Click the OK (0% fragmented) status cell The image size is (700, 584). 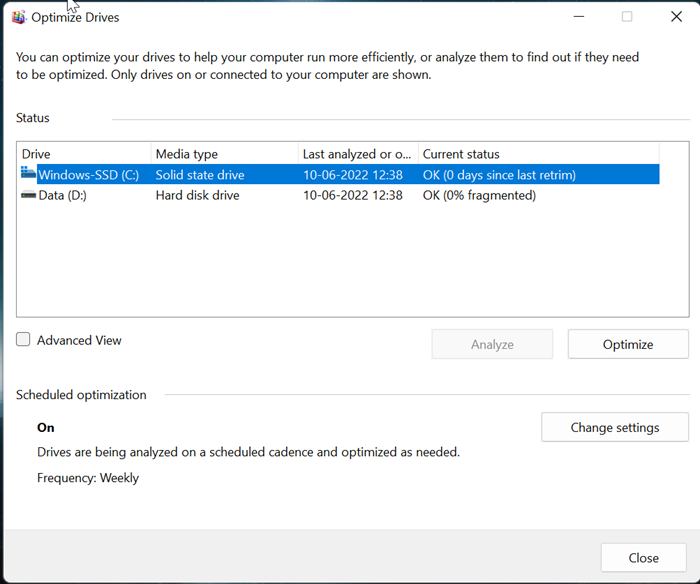pos(479,196)
